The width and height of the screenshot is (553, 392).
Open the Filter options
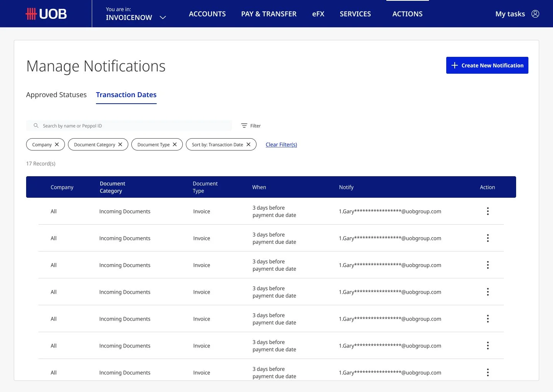(251, 126)
